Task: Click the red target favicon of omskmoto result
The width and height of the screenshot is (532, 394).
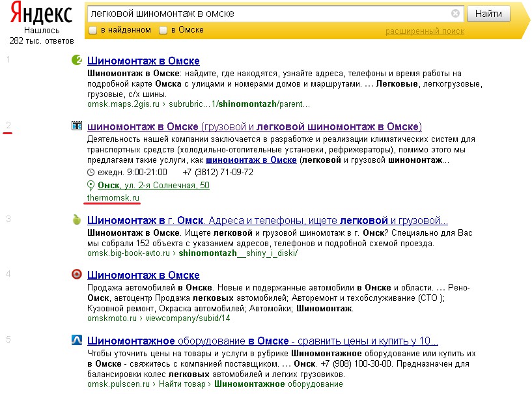Action: 77,274
